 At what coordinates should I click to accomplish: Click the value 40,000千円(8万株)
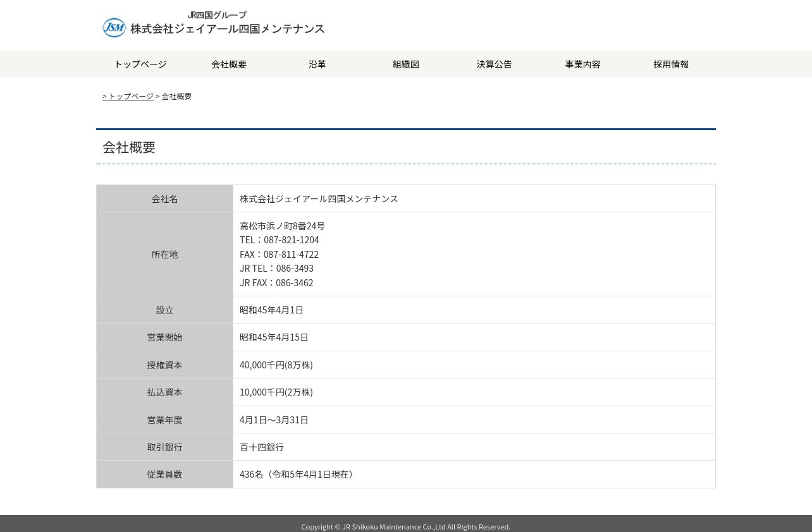coord(276,365)
